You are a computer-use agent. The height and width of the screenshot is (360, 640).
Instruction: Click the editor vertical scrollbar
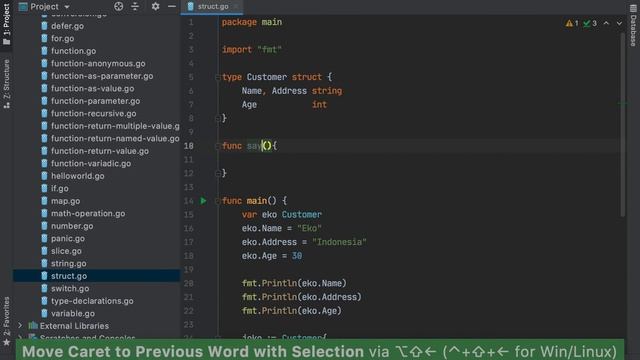[x=622, y=125]
